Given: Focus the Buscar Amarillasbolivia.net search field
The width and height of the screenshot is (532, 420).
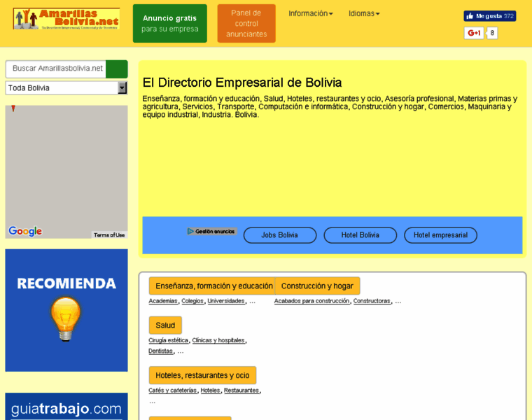Looking at the screenshot, I should point(56,69).
